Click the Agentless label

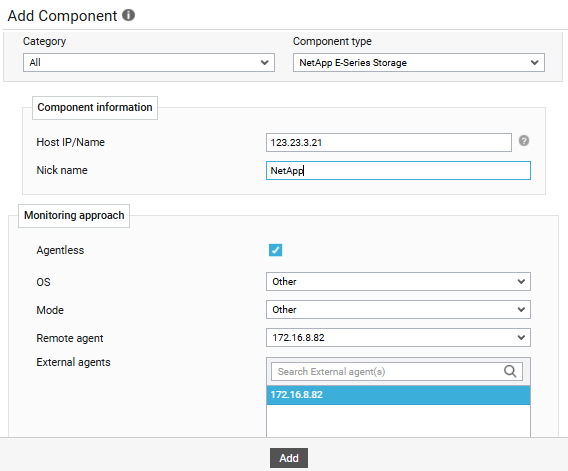tap(60, 250)
